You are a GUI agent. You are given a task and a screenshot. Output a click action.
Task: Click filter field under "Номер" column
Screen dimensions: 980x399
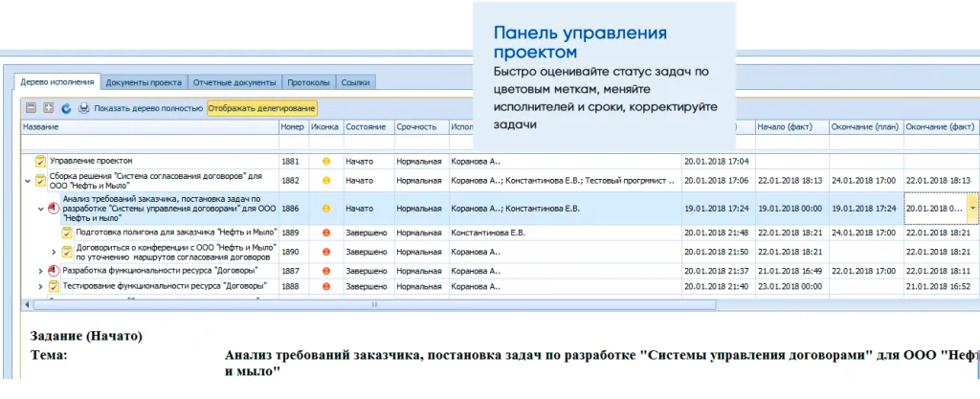point(294,143)
